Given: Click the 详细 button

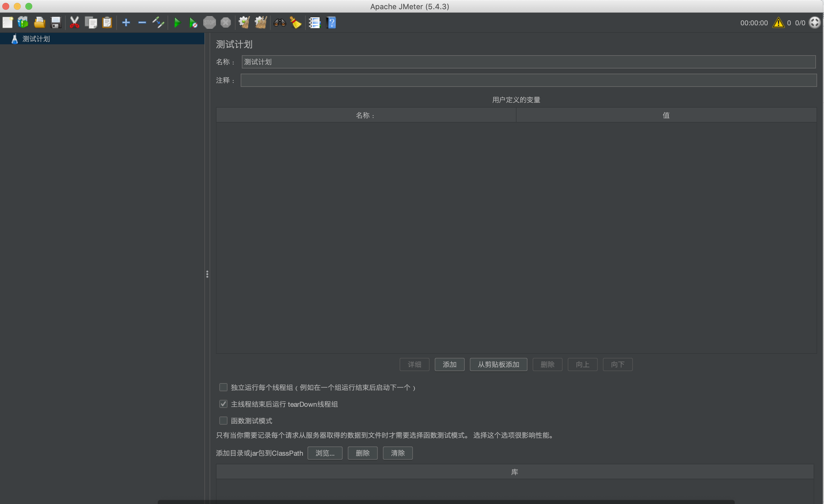Looking at the screenshot, I should [x=414, y=365].
